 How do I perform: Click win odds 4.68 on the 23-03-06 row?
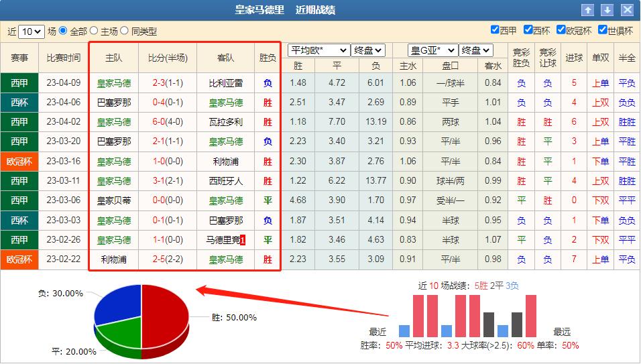tap(298, 200)
